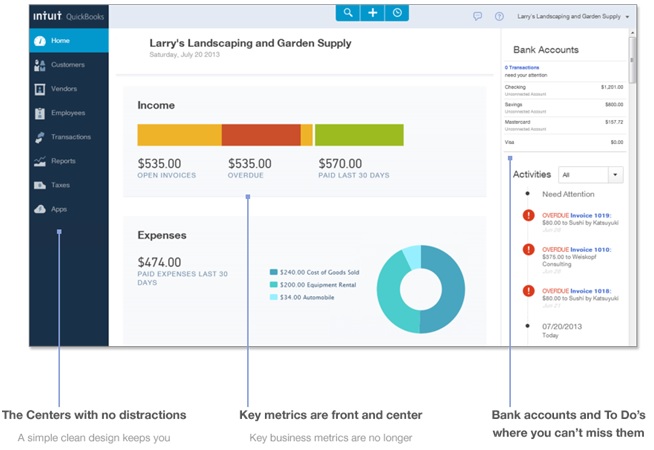Screen dimensions: 654x450
Task: Click the plus create button
Action: click(372, 13)
